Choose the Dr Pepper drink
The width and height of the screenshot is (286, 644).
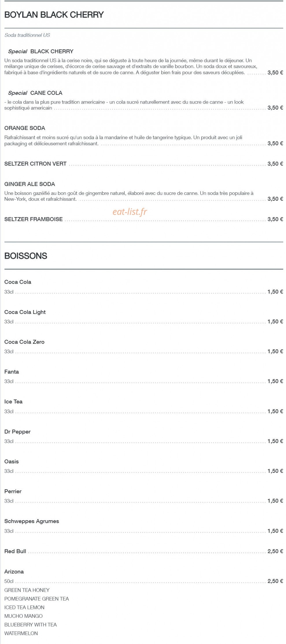(17, 432)
